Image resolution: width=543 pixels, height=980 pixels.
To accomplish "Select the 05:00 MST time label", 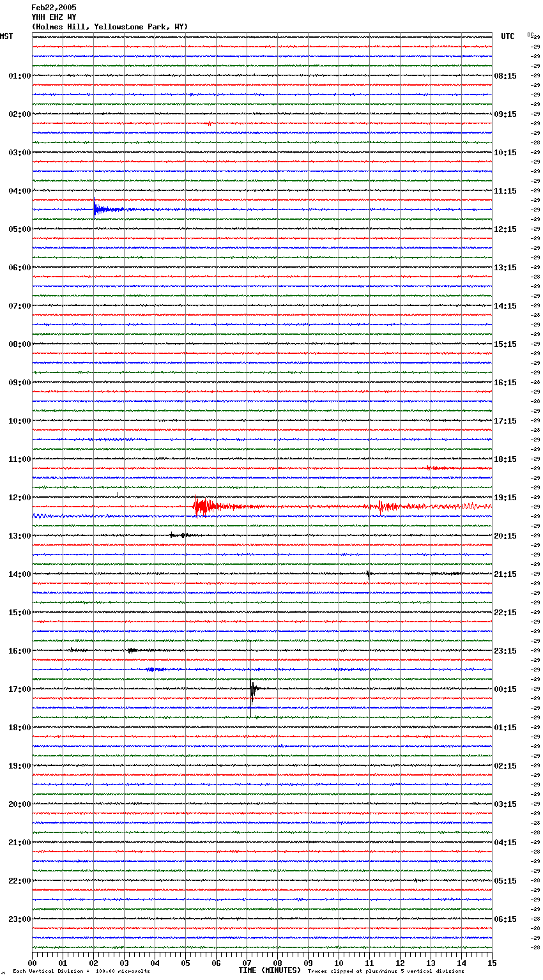I will pyautogui.click(x=20, y=229).
